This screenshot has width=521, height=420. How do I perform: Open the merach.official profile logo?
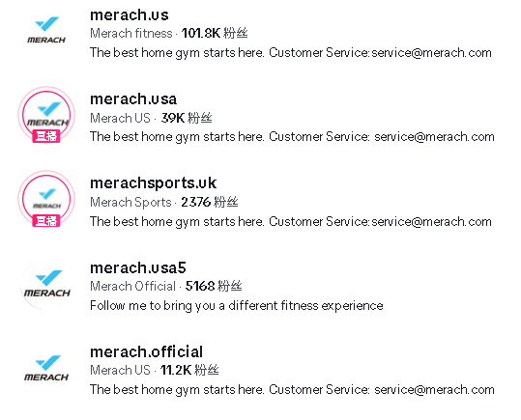46,369
